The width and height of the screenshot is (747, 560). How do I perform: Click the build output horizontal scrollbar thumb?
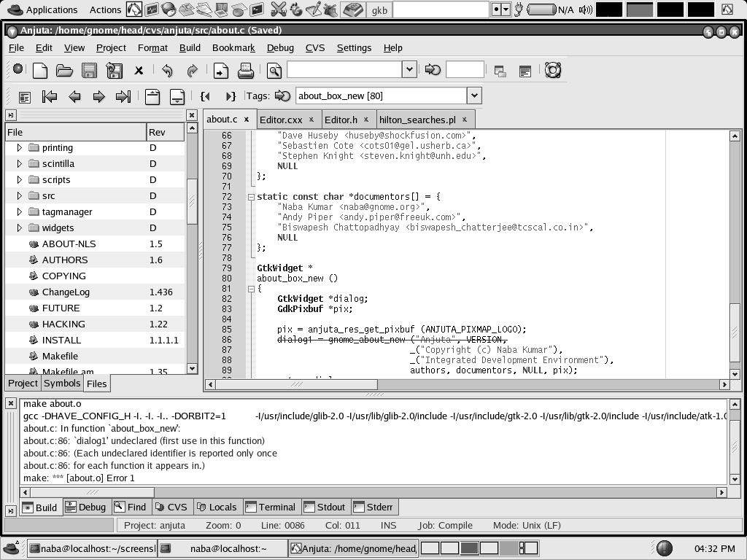tap(93, 492)
